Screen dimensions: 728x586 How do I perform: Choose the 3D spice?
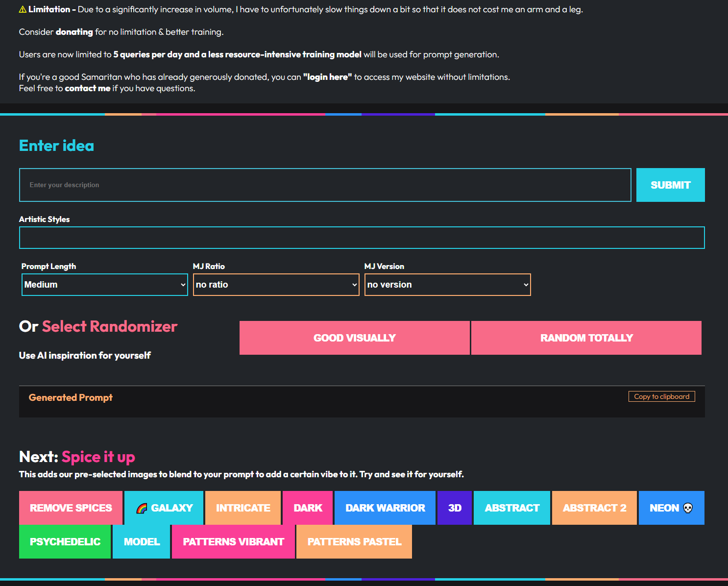(455, 508)
